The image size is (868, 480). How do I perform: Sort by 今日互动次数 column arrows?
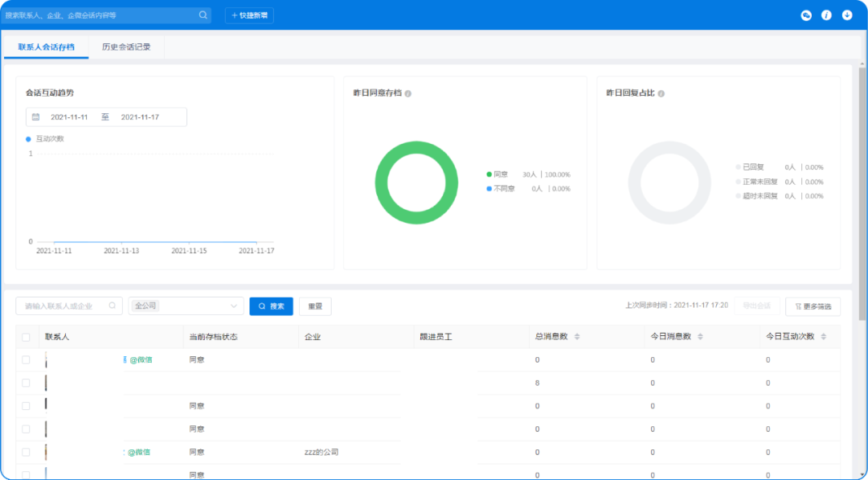coord(824,337)
